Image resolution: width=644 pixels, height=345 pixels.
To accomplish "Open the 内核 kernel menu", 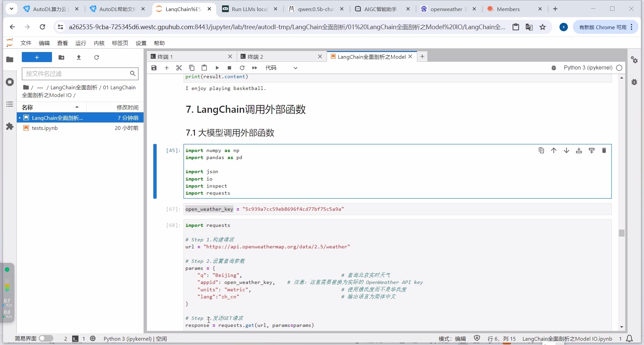I will pos(99,43).
